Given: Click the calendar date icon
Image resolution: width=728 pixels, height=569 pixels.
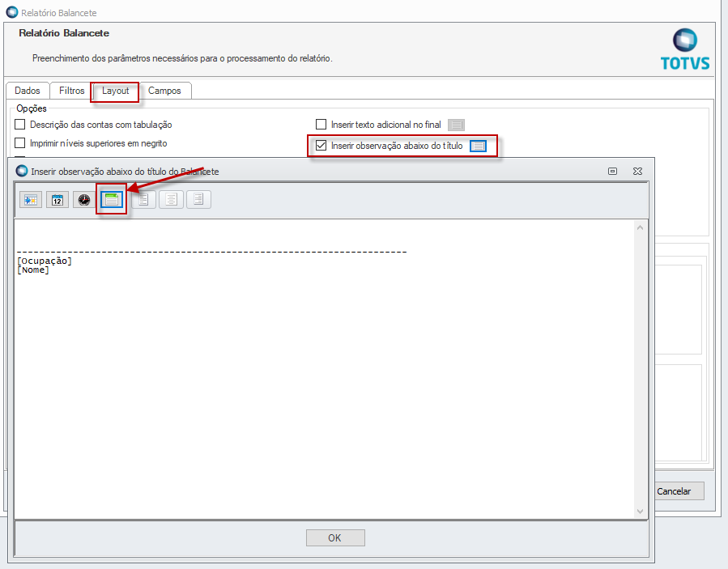Looking at the screenshot, I should pos(57,200).
